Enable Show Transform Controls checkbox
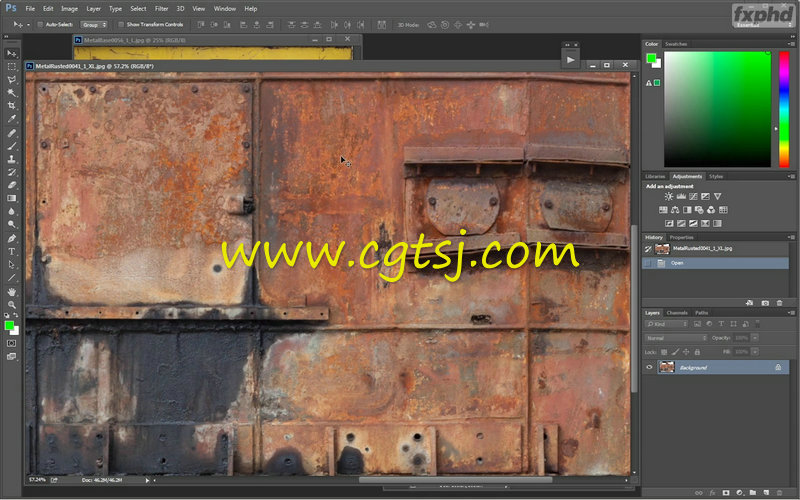800x500 pixels. point(121,24)
